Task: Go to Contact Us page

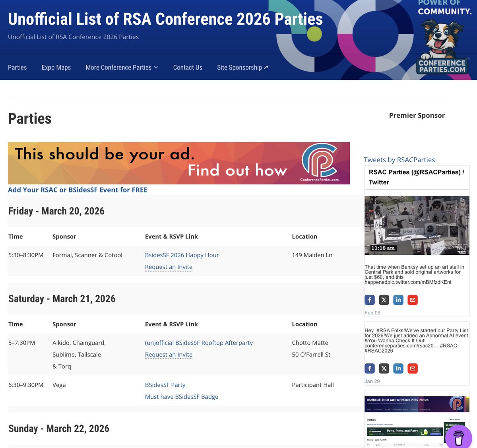Action: tap(188, 68)
